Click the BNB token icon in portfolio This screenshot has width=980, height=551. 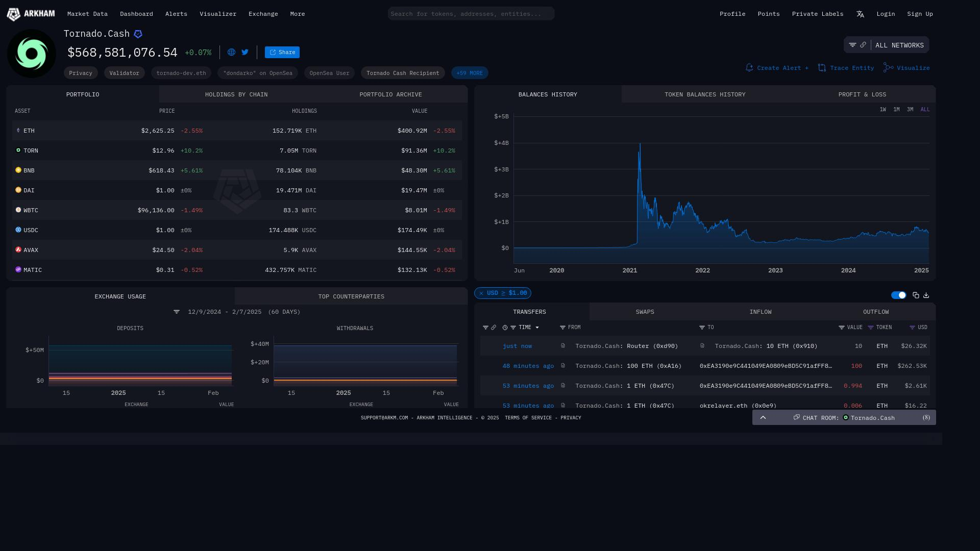(x=18, y=170)
